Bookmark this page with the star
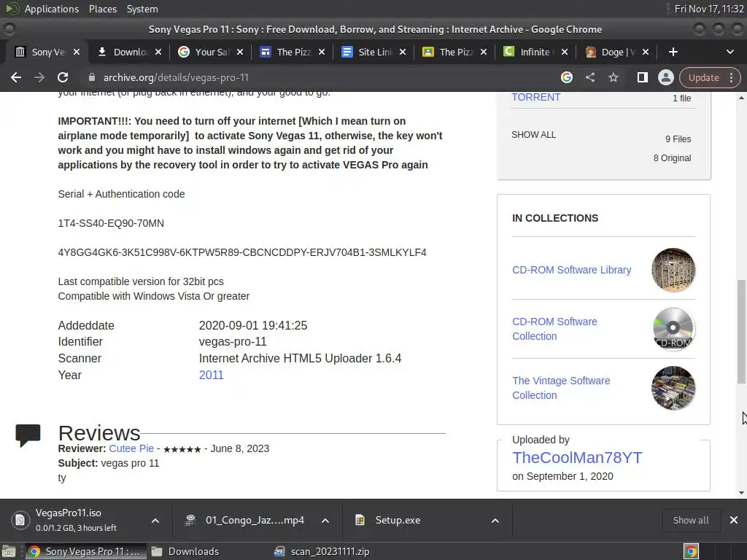Screen dimensions: 747x560 tap(613, 77)
